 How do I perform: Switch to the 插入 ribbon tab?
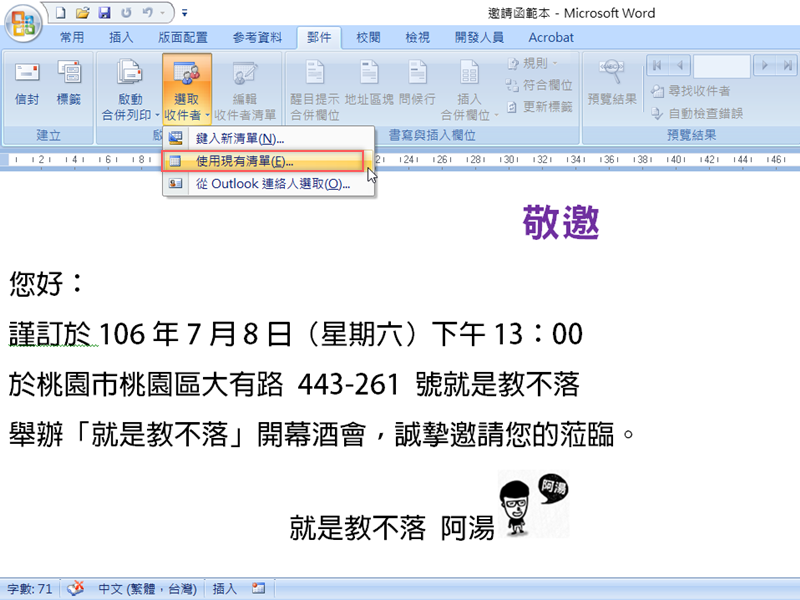coord(121,37)
